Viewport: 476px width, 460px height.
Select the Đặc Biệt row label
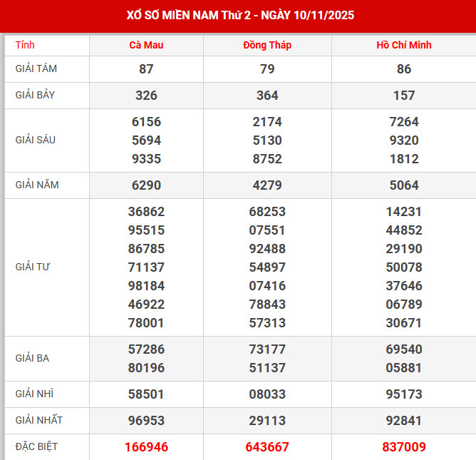[x=36, y=446]
